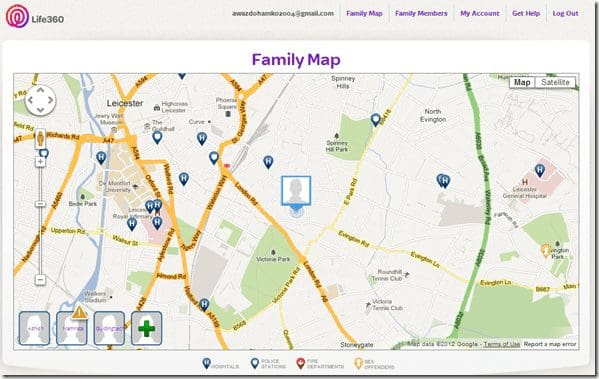This screenshot has width=599, height=379.
Task: Click the Life360 logo
Action: 35,16
